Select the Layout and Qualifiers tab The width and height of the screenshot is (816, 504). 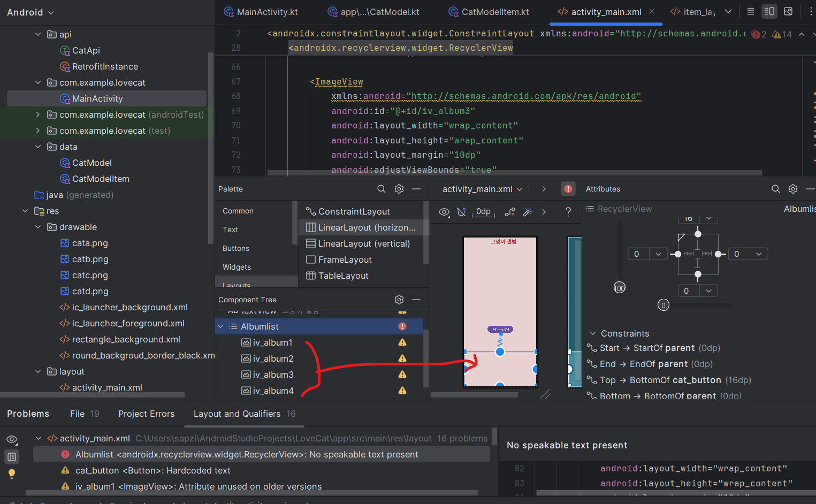pos(245,414)
